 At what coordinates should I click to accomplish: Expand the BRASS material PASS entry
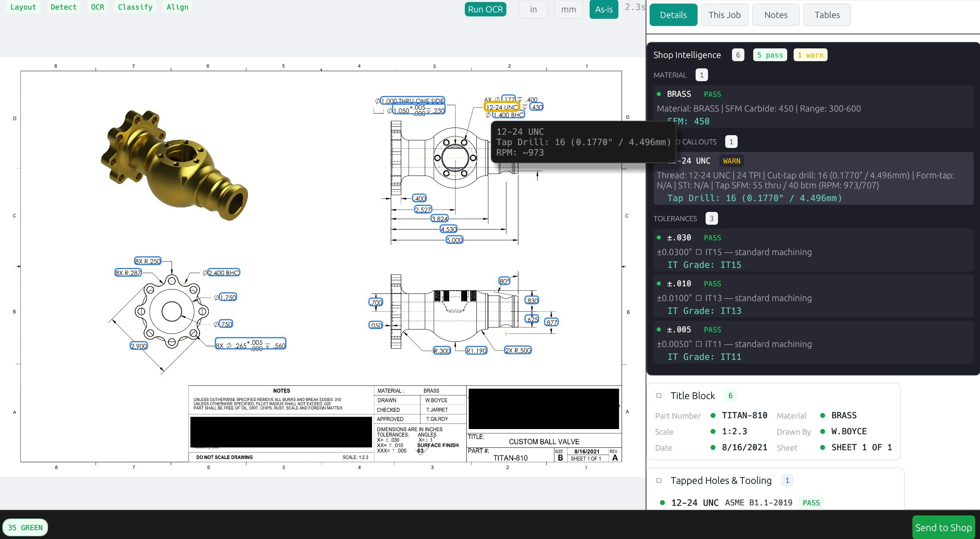(679, 94)
